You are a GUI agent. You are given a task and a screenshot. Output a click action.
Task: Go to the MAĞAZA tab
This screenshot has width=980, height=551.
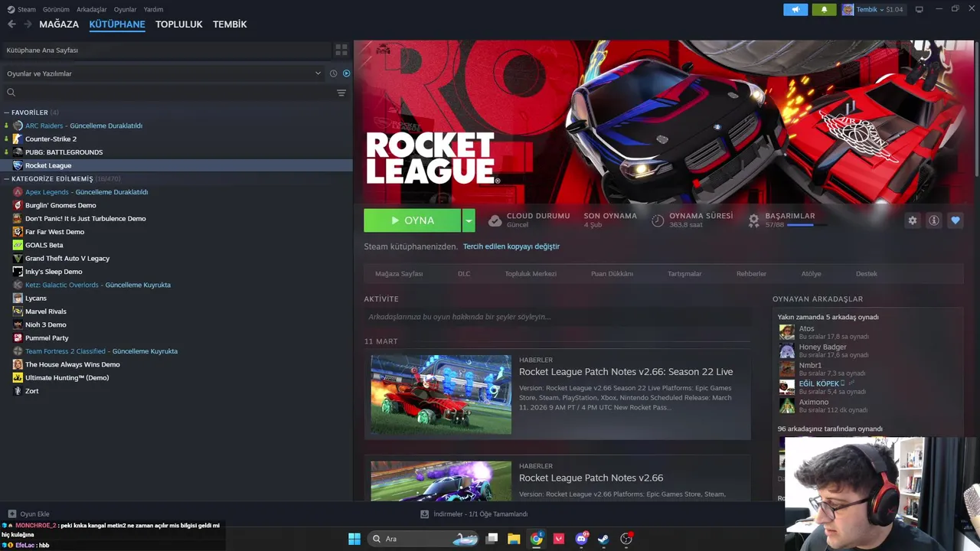click(x=59, y=24)
